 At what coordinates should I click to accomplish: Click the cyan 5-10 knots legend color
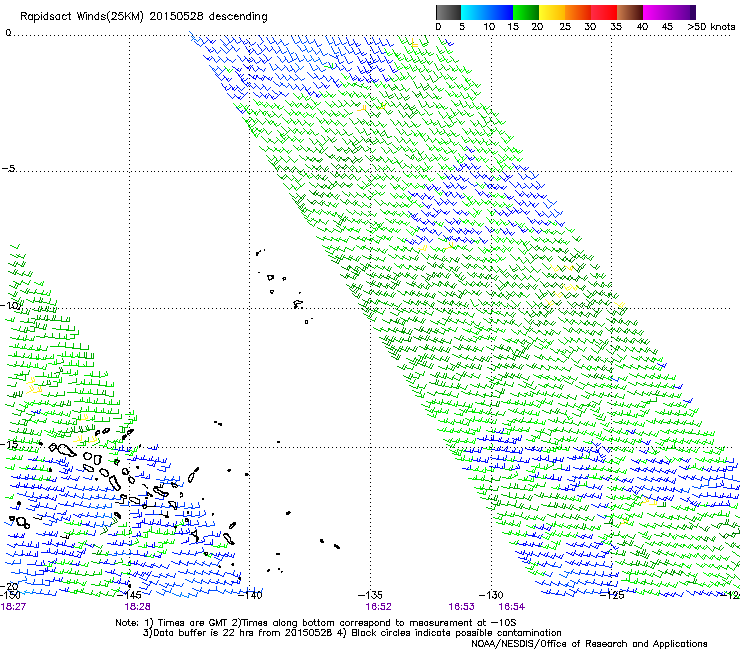(x=473, y=12)
